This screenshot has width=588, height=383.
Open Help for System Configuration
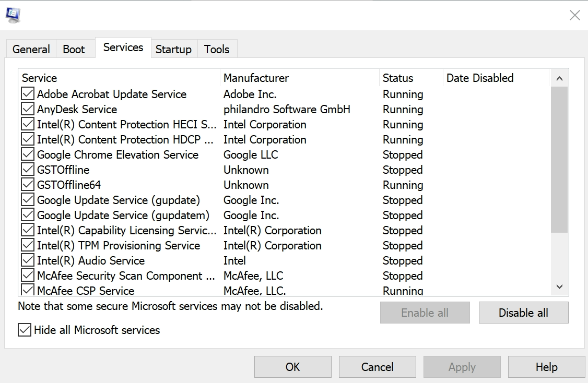546,367
